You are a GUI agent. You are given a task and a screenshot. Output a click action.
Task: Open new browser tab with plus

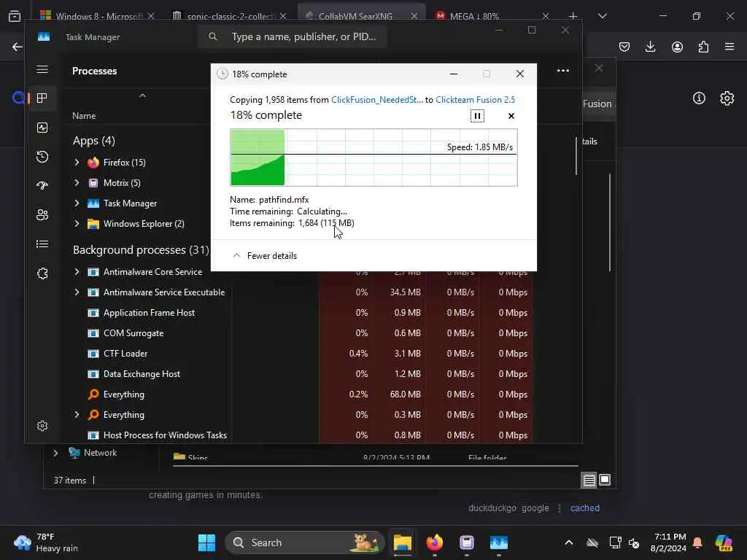[x=573, y=16]
